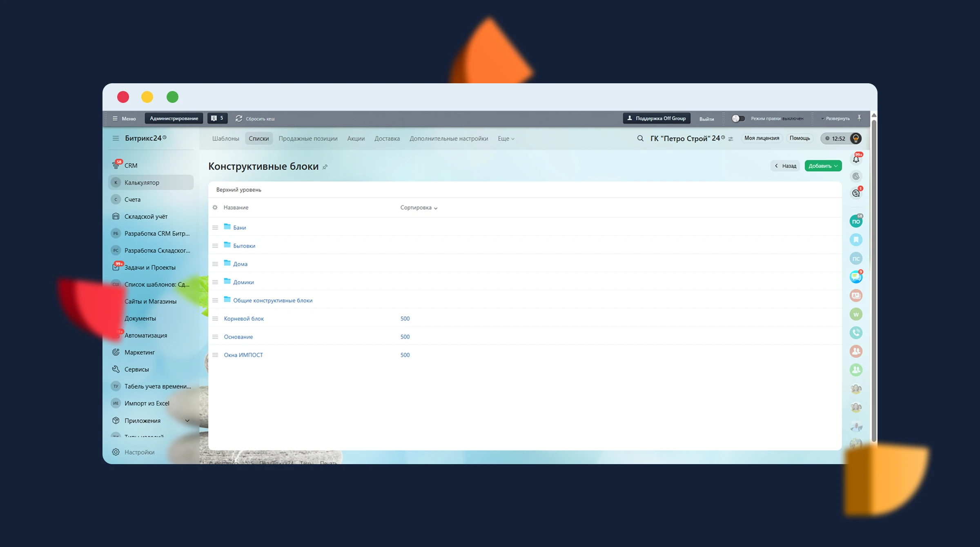Screen dimensions: 980x547
Task: Click the notifications bell icon
Action: coord(856,159)
